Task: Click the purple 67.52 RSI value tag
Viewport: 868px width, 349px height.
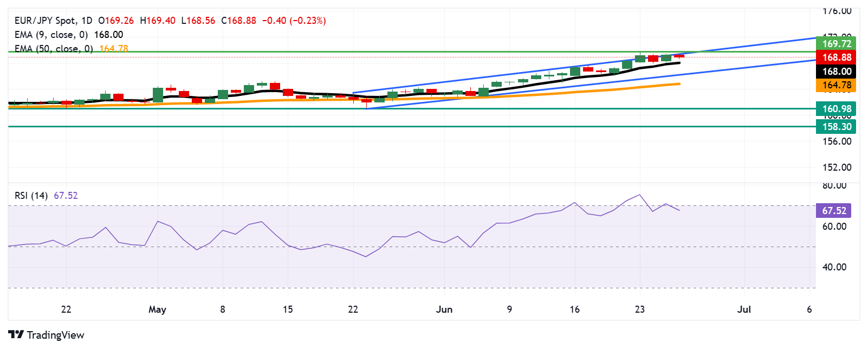Action: (x=834, y=211)
